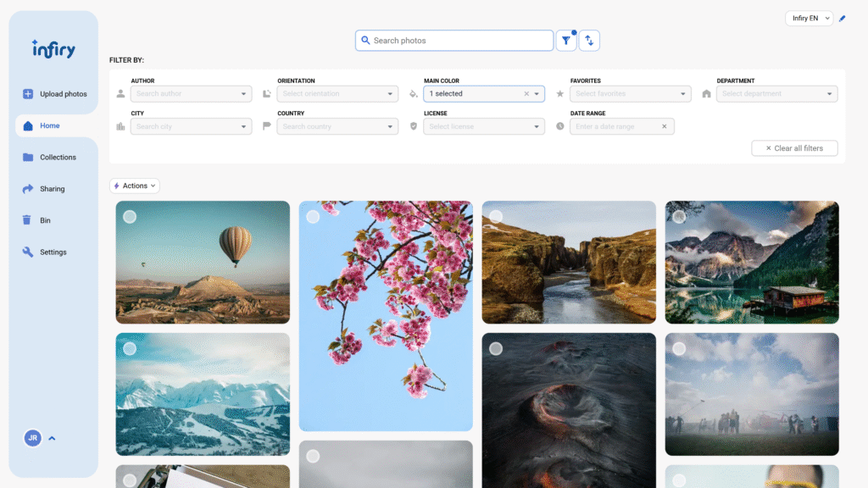868x488 pixels.
Task: Go to Upload photos
Action: (x=54, y=94)
